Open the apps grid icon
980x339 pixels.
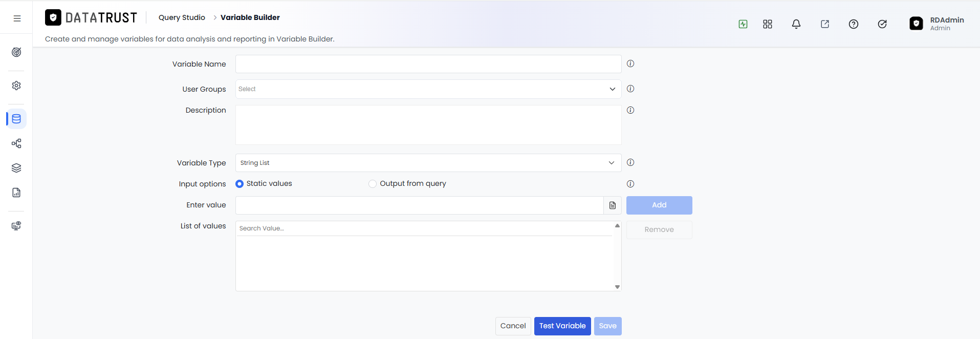coord(768,24)
